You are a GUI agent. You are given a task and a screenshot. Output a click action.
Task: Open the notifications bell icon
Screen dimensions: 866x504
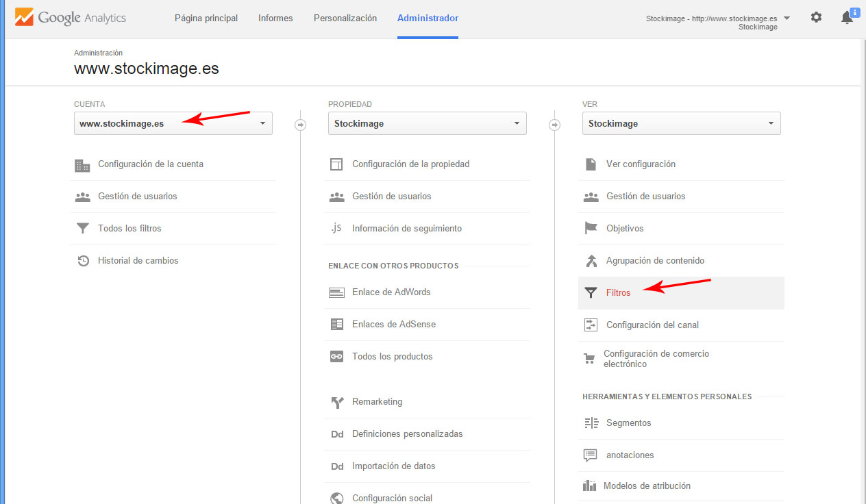coord(847,18)
